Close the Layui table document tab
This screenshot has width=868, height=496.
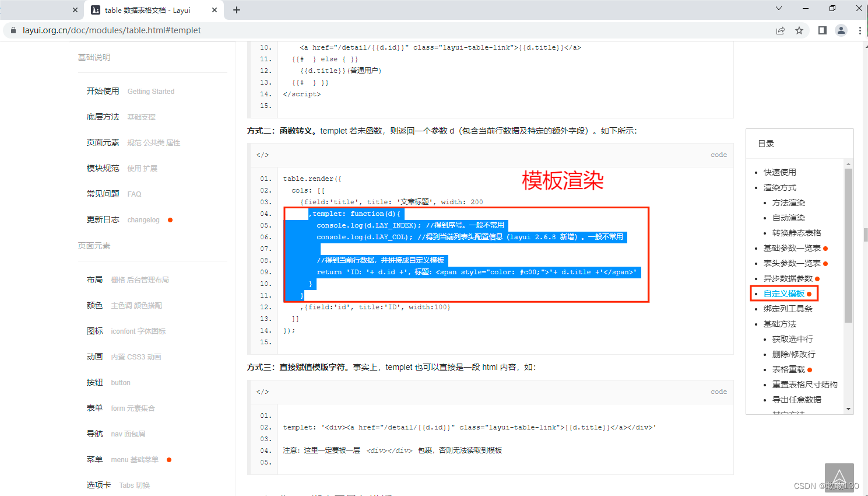(x=214, y=10)
